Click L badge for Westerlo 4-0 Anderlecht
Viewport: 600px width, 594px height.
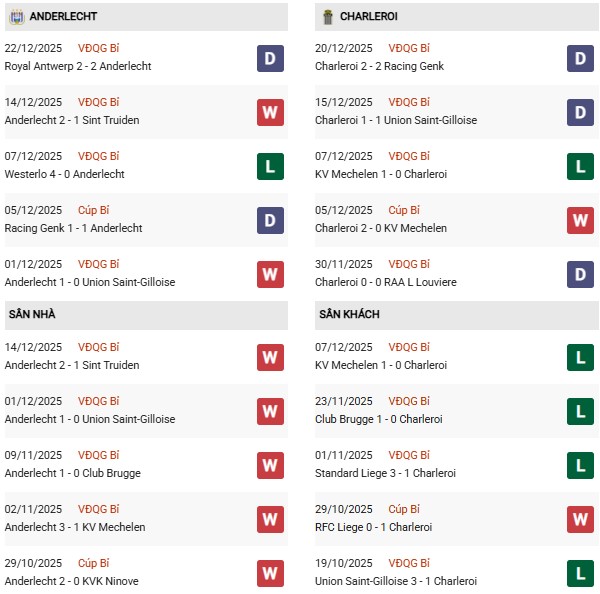[271, 166]
